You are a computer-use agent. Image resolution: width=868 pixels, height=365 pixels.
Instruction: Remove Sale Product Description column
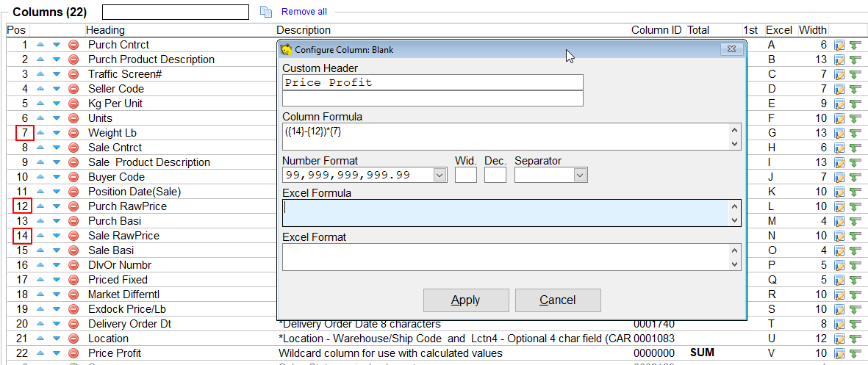pos(73,162)
